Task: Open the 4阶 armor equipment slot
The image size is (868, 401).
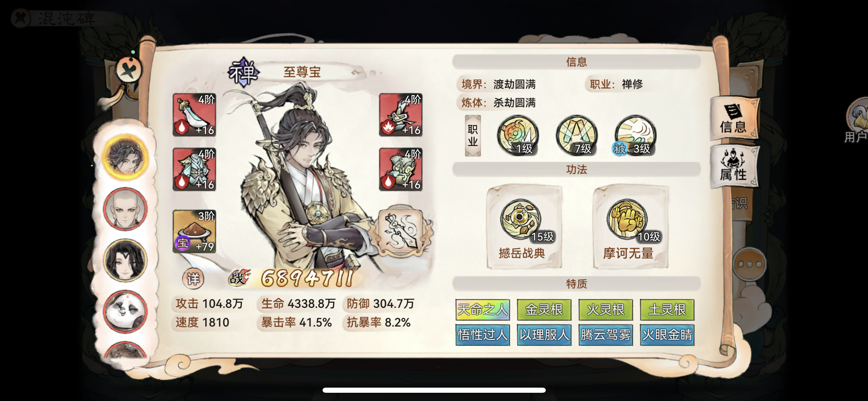Action: (x=194, y=169)
